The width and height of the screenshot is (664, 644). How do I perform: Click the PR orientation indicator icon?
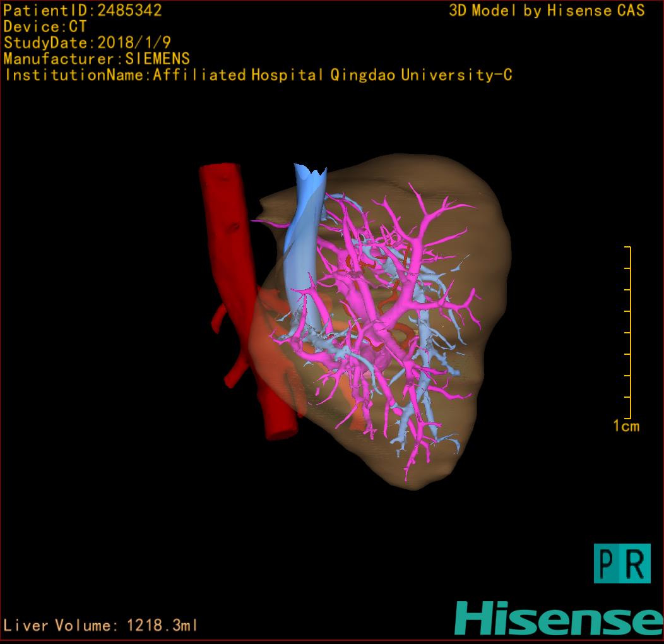622,563
